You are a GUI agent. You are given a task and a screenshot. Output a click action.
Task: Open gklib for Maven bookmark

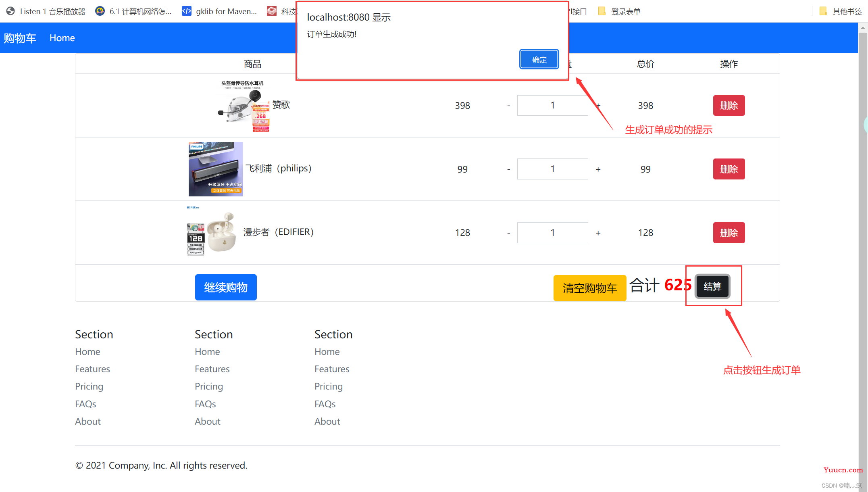click(x=219, y=11)
